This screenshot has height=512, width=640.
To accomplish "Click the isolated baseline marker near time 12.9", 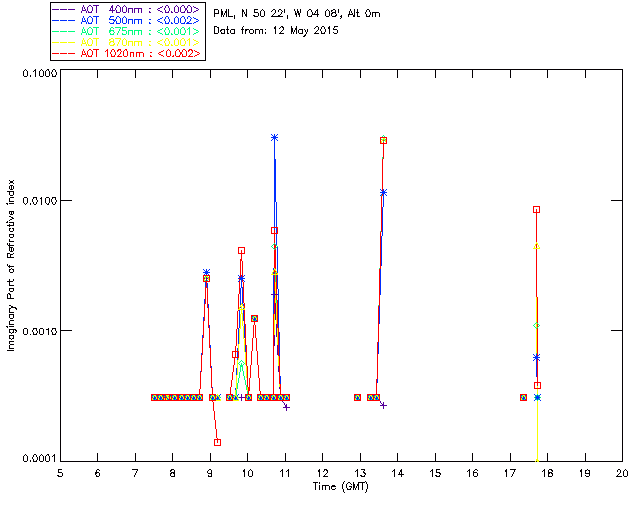I will 358,397.
